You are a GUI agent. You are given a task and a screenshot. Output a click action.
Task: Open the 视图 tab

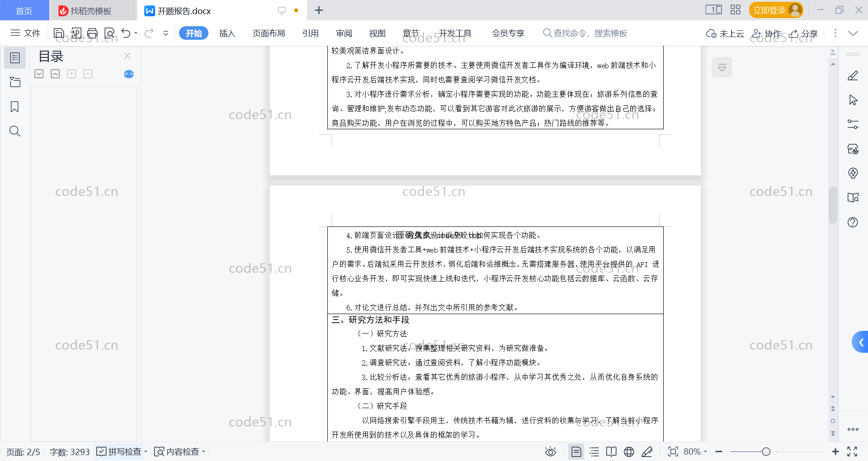coord(377,33)
